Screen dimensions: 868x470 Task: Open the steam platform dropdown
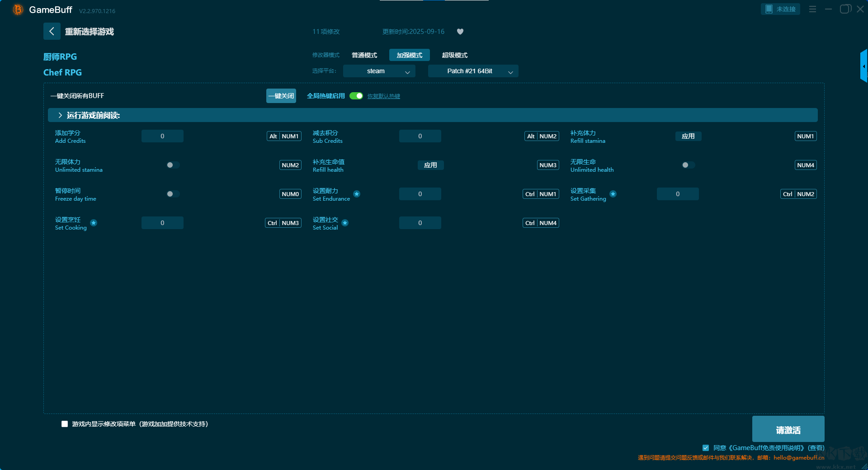click(379, 71)
